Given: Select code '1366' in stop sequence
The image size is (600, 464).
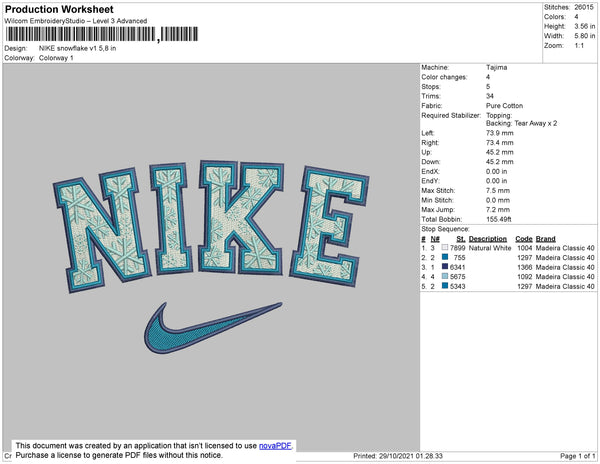Looking at the screenshot, I should tap(525, 267).
